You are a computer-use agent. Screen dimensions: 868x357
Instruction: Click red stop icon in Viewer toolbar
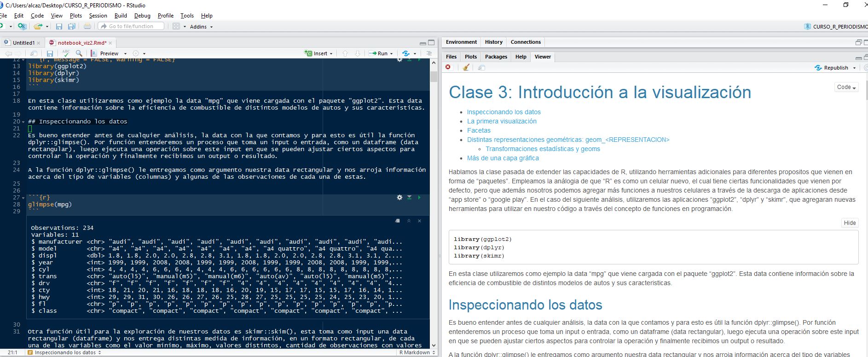coord(448,68)
